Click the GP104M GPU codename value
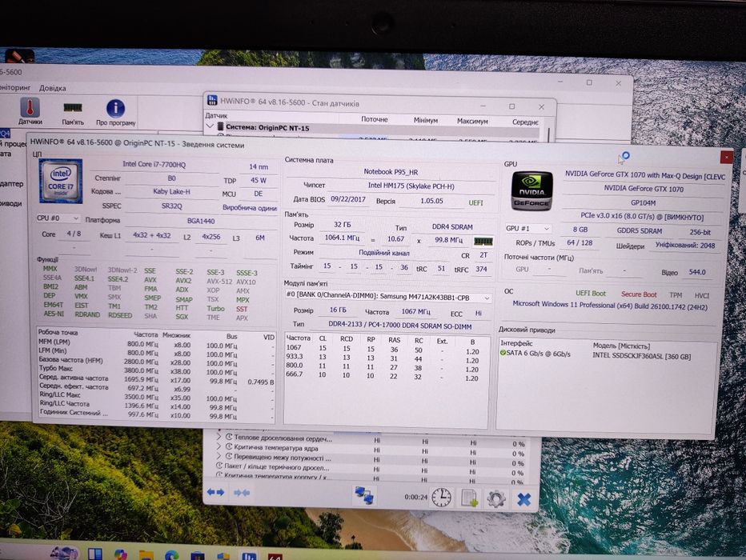This screenshot has width=746, height=560. [644, 202]
